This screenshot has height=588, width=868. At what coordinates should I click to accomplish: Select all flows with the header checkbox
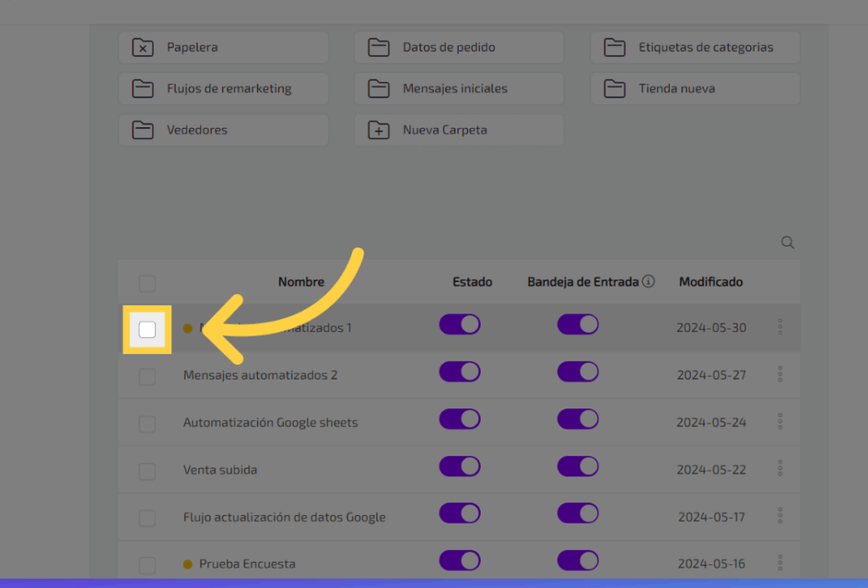click(147, 283)
